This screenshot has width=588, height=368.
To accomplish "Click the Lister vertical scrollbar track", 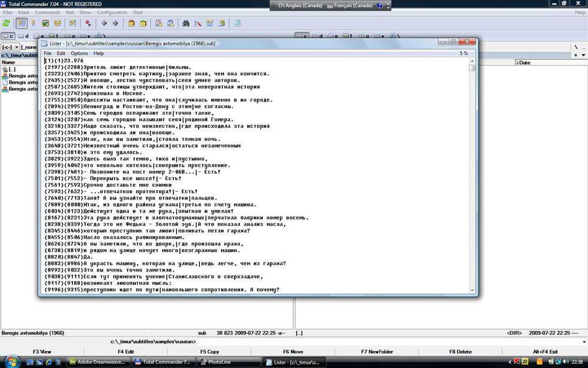I will click(472, 177).
